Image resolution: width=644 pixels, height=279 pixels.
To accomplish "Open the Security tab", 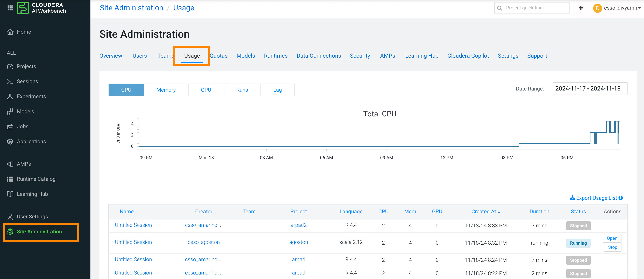I will point(360,56).
